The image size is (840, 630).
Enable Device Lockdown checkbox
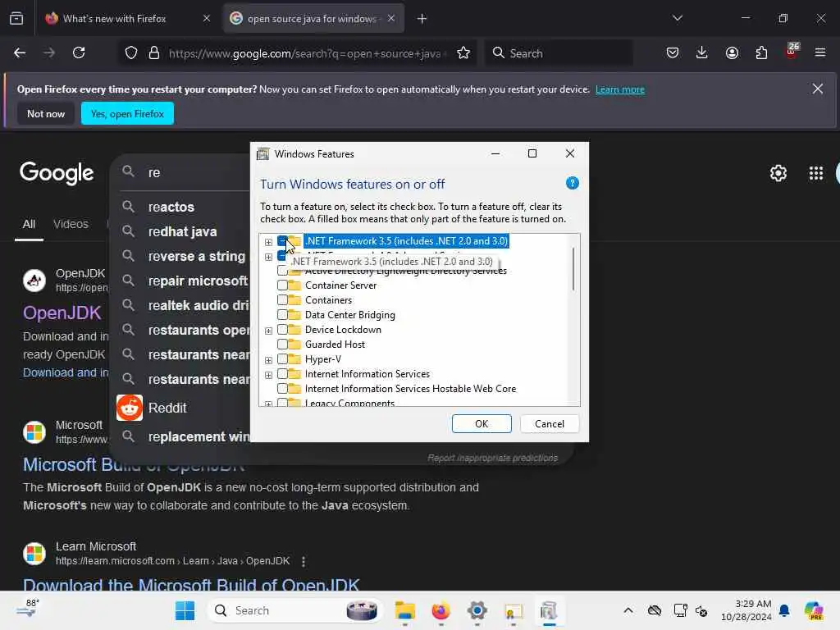(x=282, y=330)
